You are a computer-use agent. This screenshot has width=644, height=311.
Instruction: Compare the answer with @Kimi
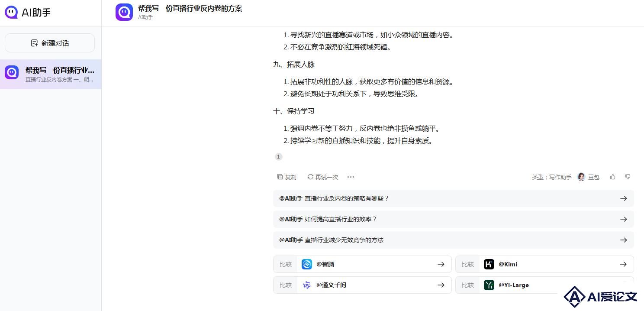click(x=544, y=264)
